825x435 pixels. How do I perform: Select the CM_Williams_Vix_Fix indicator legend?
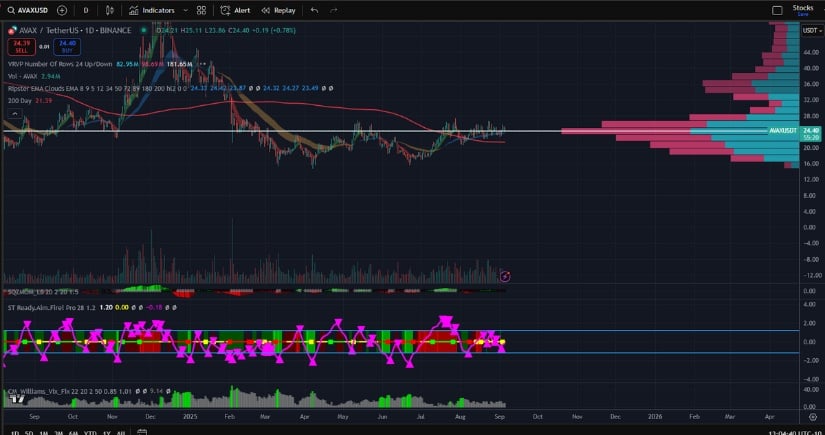point(69,391)
